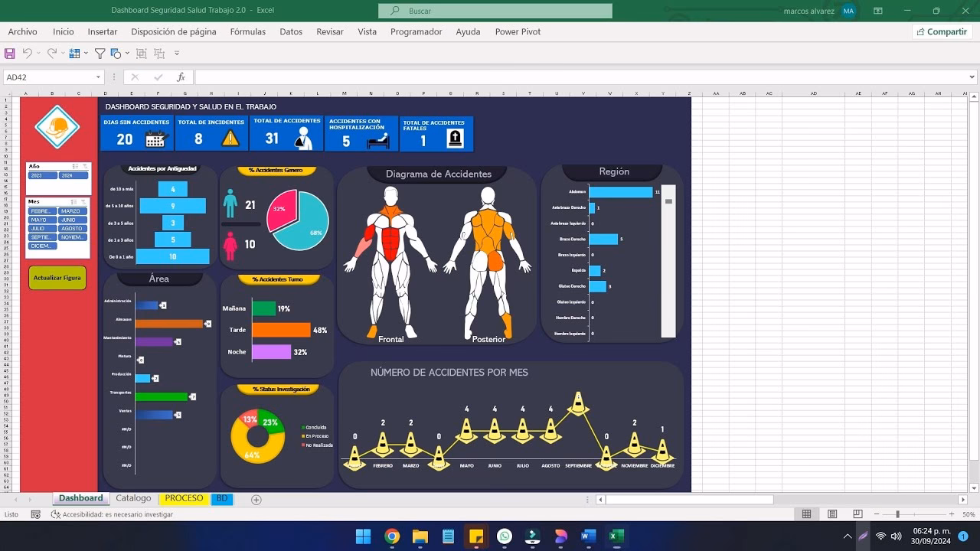
Task: Toggle the MARZO month slicer item
Action: 73,211
